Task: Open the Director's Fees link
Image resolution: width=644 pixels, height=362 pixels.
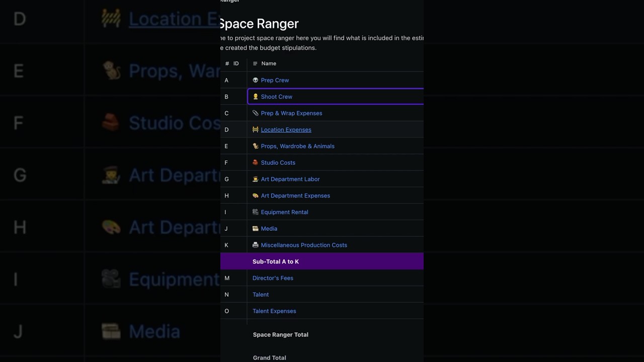Action: tap(273, 278)
